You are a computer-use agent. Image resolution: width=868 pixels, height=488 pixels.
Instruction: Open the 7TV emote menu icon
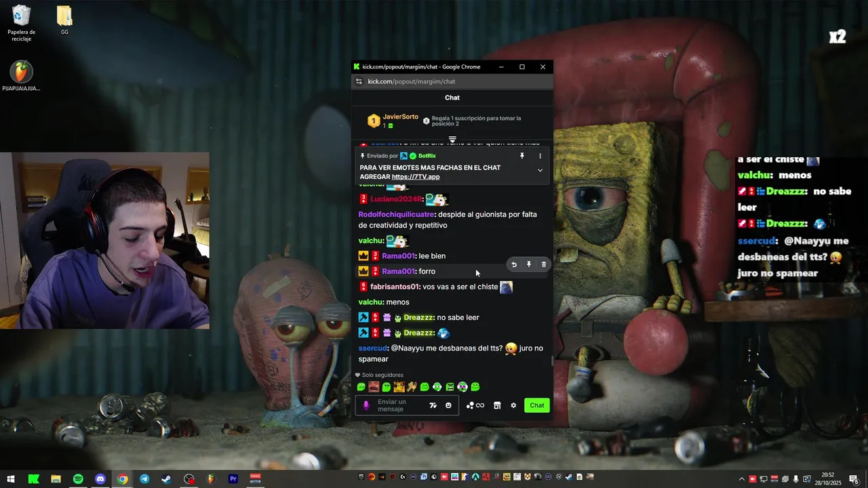tap(433, 405)
